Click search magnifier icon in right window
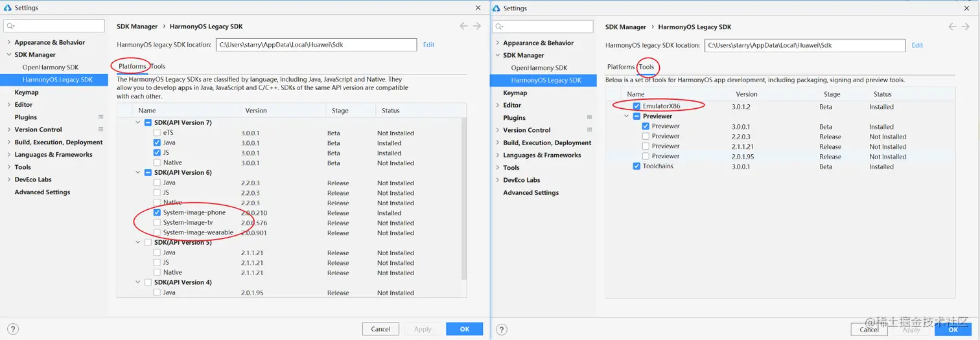 point(500,27)
